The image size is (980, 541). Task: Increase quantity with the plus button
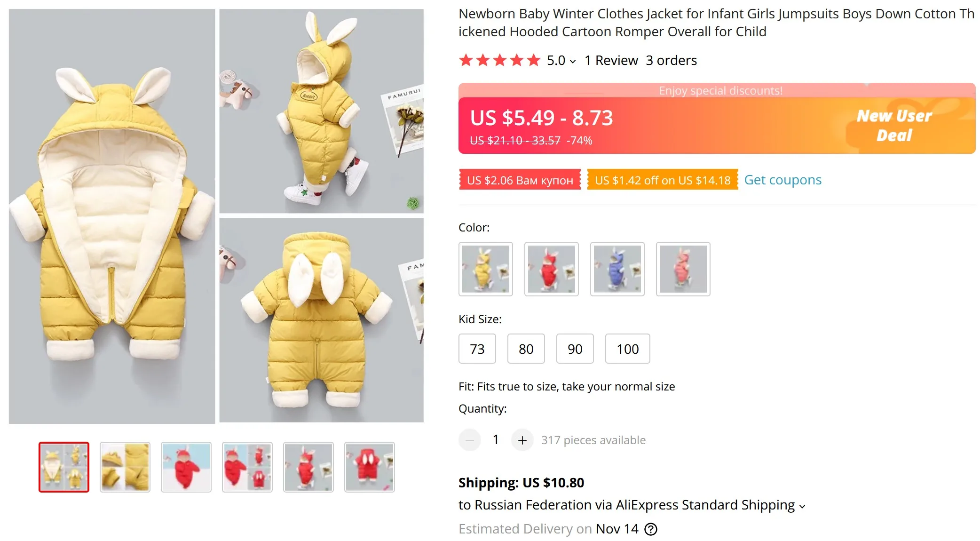(522, 440)
